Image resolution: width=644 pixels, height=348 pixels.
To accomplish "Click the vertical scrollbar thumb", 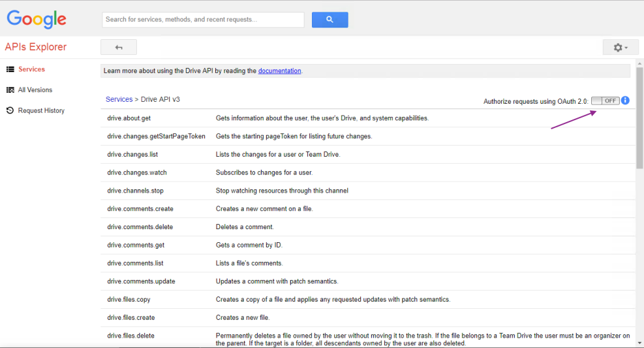I will 639,118.
